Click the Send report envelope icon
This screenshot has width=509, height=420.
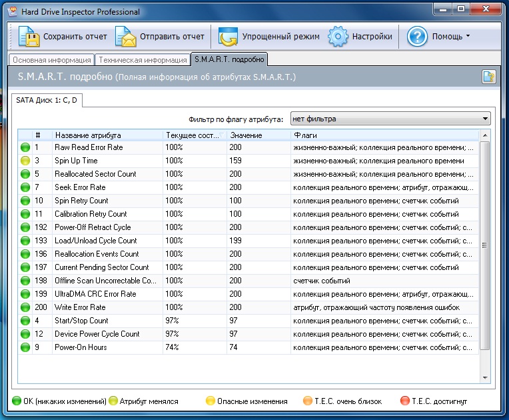(x=125, y=37)
